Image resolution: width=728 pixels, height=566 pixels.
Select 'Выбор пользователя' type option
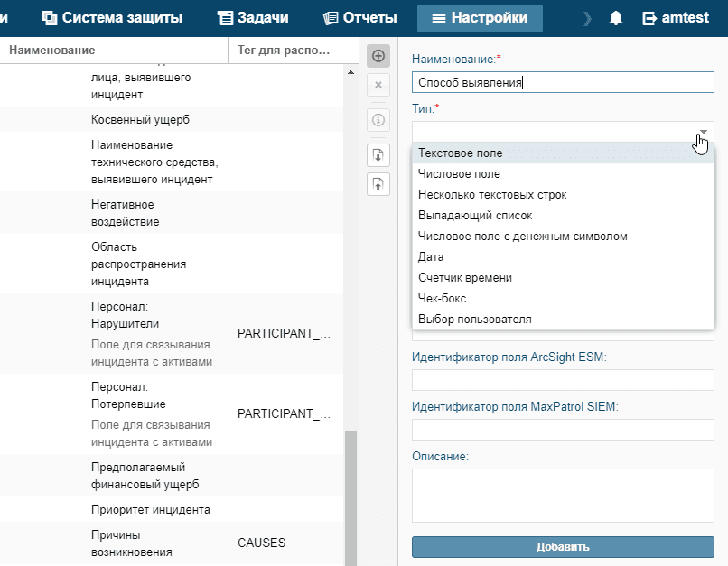(475, 319)
